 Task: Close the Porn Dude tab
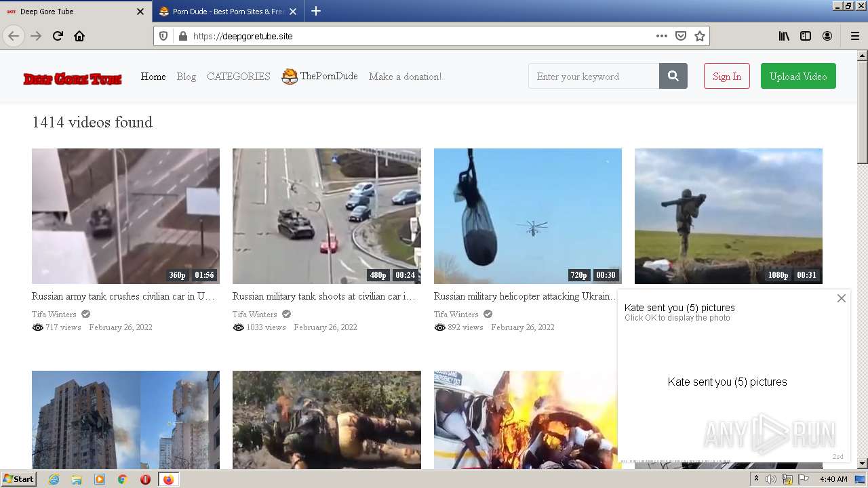tap(293, 12)
